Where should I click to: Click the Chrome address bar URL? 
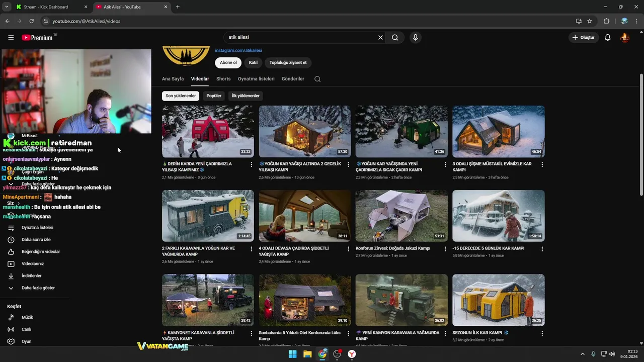click(x=86, y=21)
